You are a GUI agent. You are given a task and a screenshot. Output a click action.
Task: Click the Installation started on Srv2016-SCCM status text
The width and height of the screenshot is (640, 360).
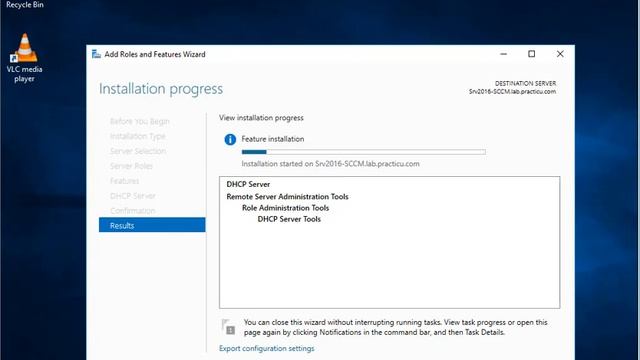click(330, 164)
